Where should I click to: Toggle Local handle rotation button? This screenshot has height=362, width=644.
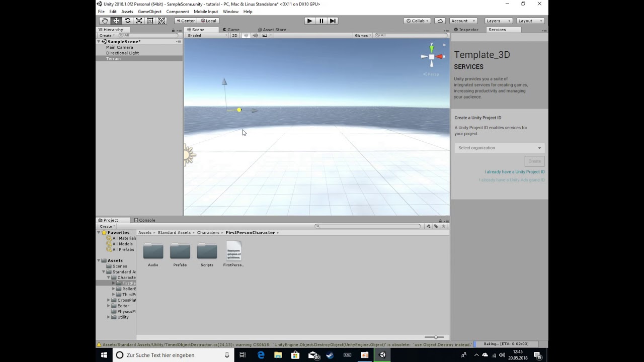click(208, 21)
